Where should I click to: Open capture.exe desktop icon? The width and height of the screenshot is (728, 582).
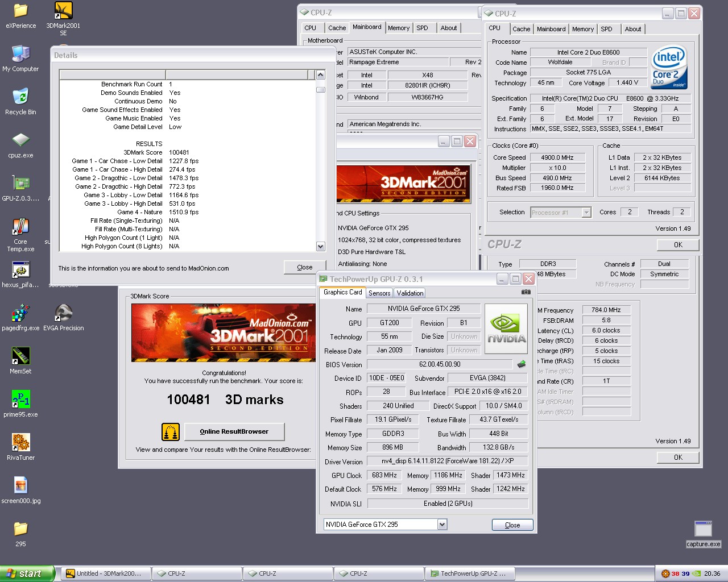pos(703,534)
